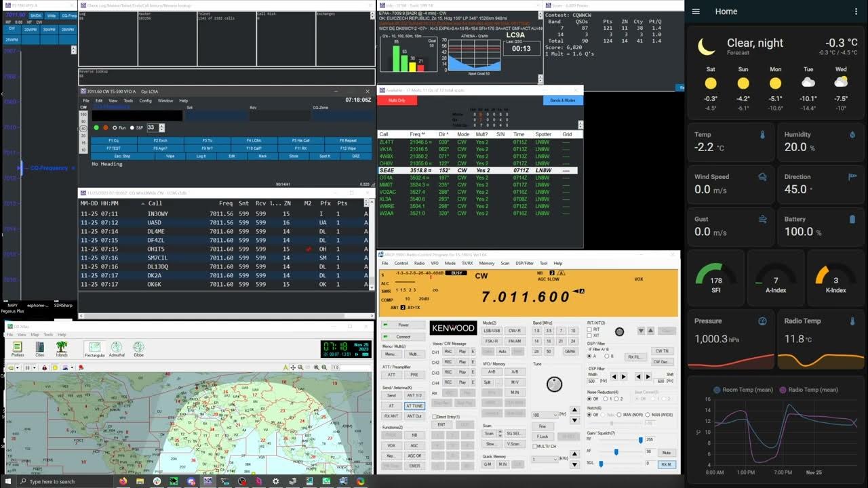Adjust the RF gain slider

640,440
